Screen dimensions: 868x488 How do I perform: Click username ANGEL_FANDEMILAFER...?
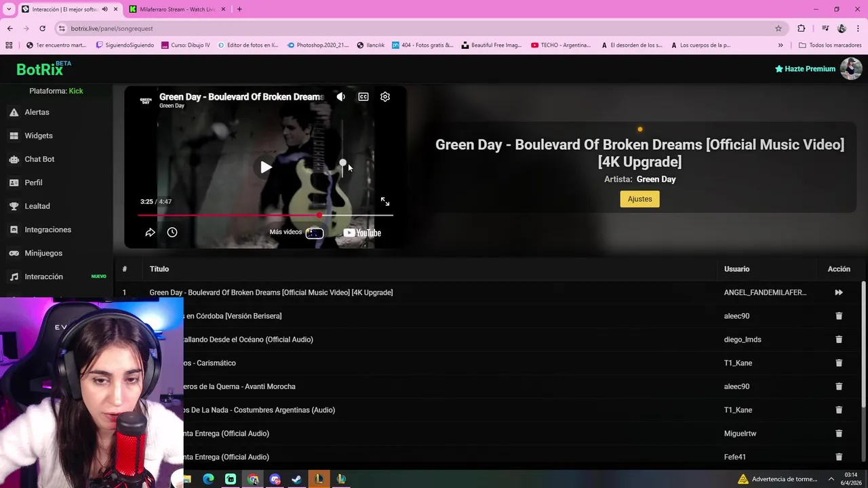[x=765, y=293]
